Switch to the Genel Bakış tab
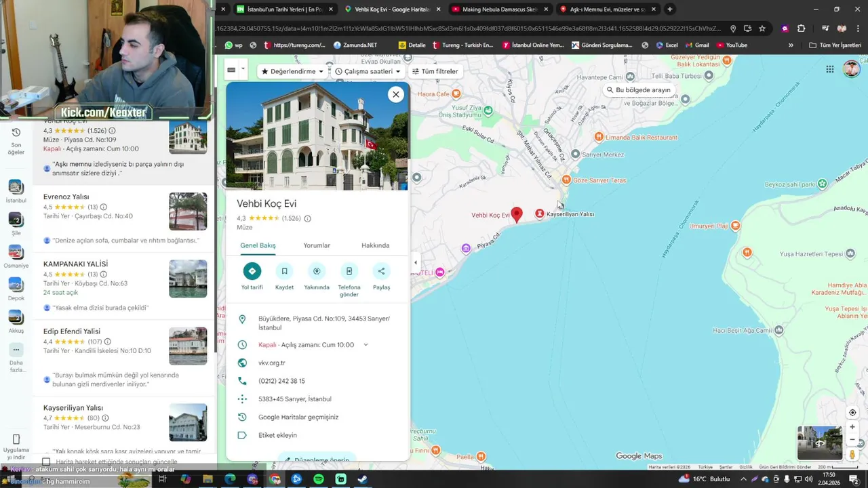This screenshot has height=488, width=868. click(x=258, y=245)
